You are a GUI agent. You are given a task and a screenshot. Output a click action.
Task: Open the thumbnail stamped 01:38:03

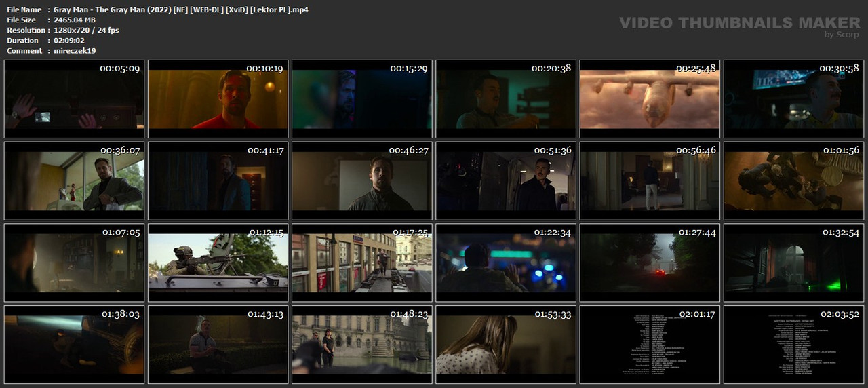[74, 345]
